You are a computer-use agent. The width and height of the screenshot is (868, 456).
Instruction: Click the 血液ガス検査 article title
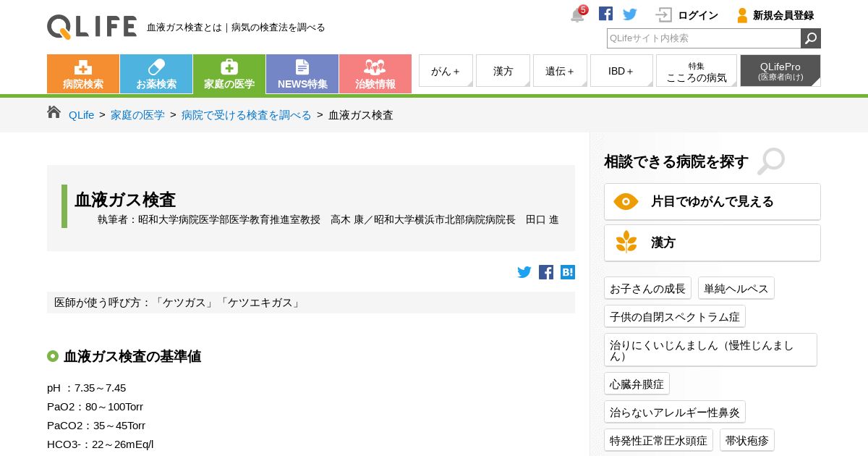point(125,200)
